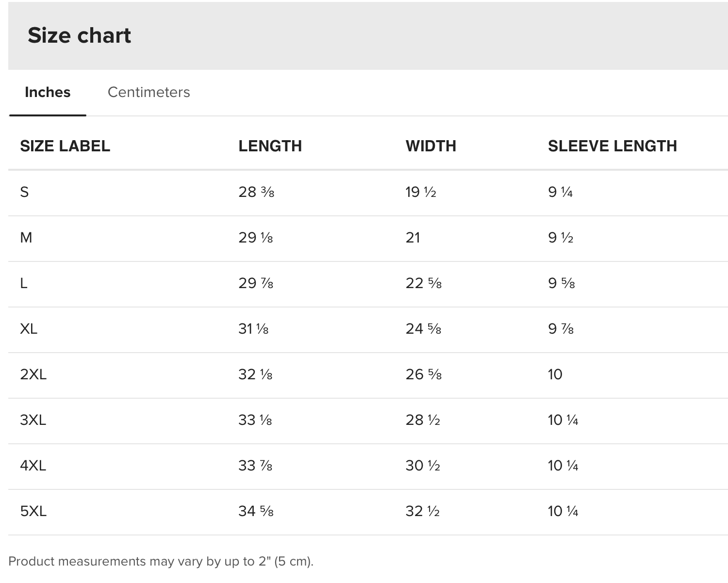
Task: Click the Size chart heading
Action: [79, 35]
